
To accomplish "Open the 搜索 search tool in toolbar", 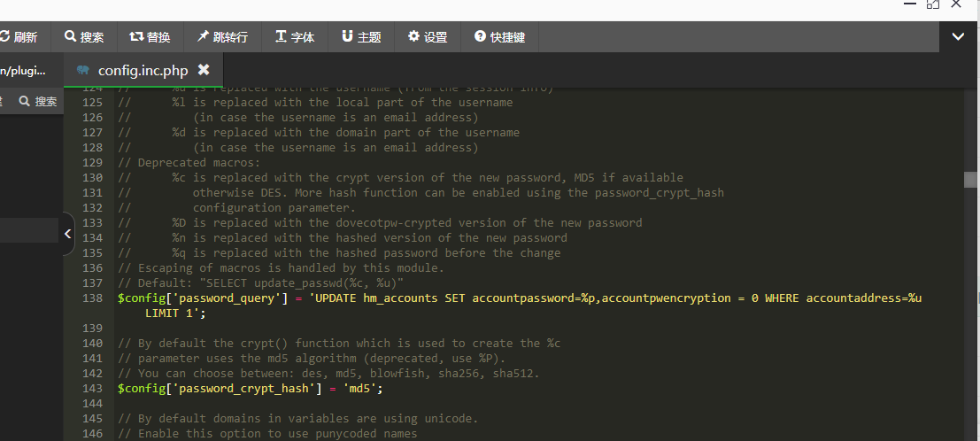I will (x=84, y=37).
